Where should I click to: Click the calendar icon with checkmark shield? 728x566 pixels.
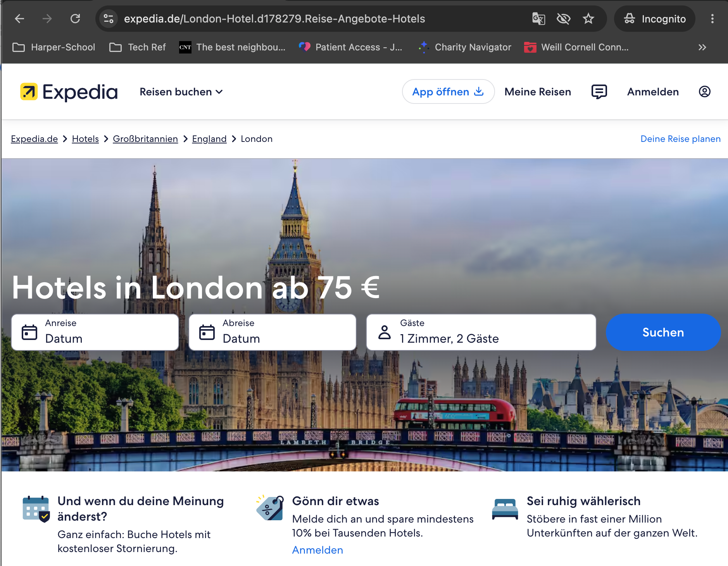pos(36,509)
